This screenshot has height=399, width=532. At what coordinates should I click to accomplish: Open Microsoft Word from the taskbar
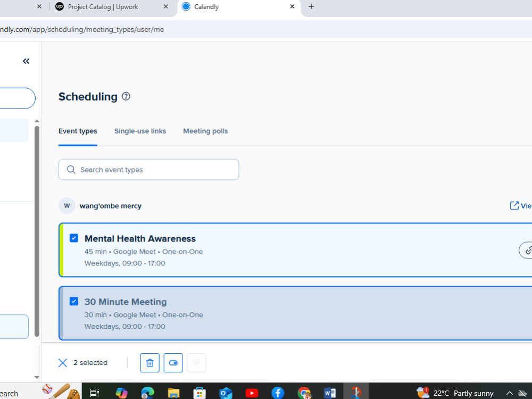point(330,393)
